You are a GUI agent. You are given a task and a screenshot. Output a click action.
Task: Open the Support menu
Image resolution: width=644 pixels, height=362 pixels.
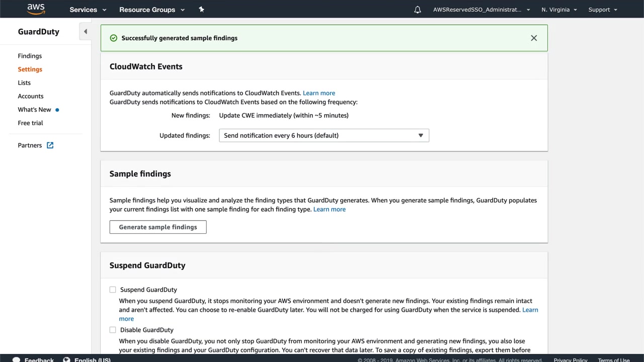tap(602, 10)
